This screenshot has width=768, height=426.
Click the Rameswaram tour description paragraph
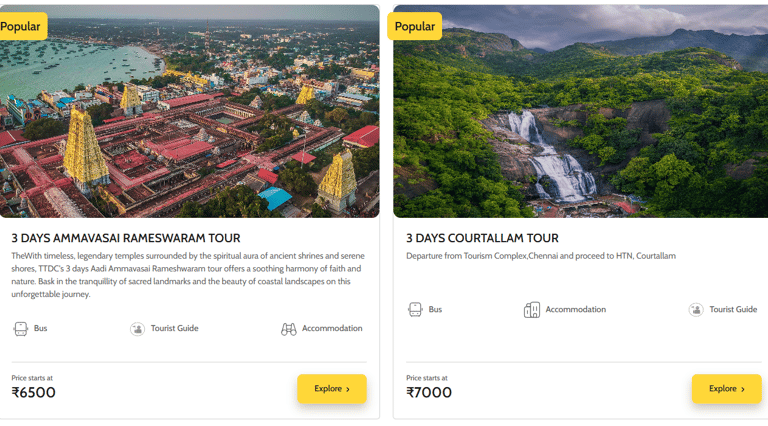186,275
